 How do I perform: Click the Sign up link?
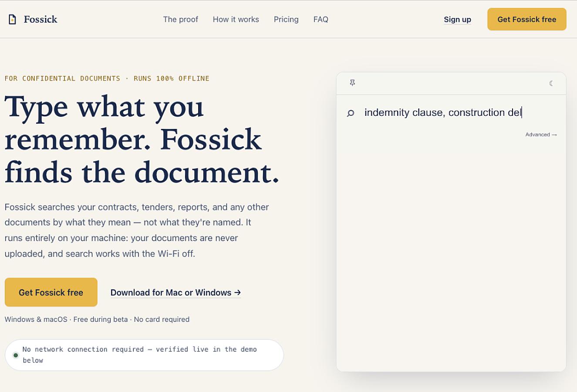(x=457, y=19)
